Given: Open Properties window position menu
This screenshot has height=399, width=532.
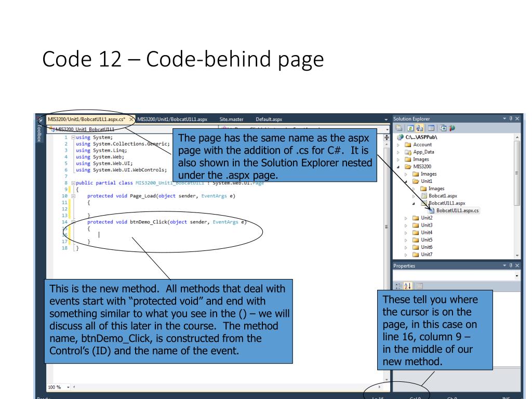Looking at the screenshot, I should tap(504, 265).
